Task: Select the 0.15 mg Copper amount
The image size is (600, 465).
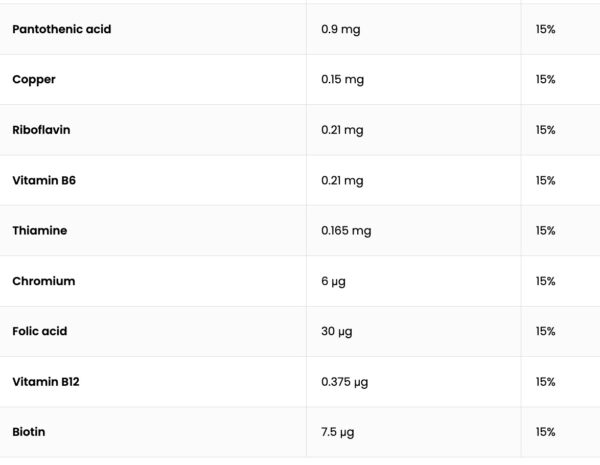Action: 343,79
